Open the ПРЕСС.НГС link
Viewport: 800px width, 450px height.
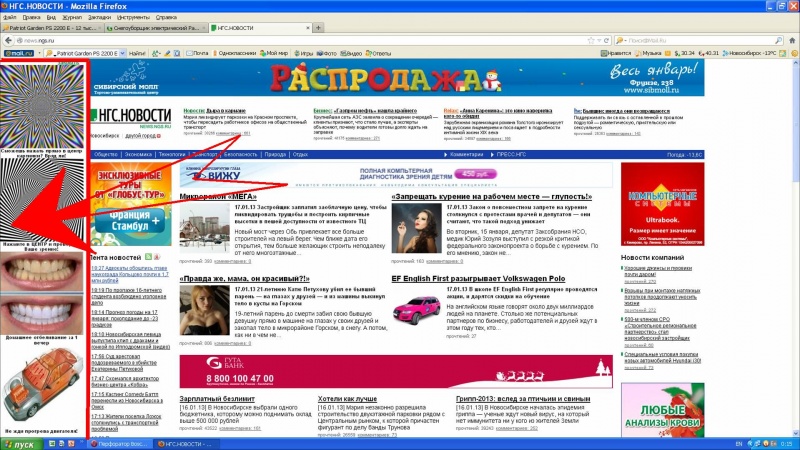[x=511, y=155]
